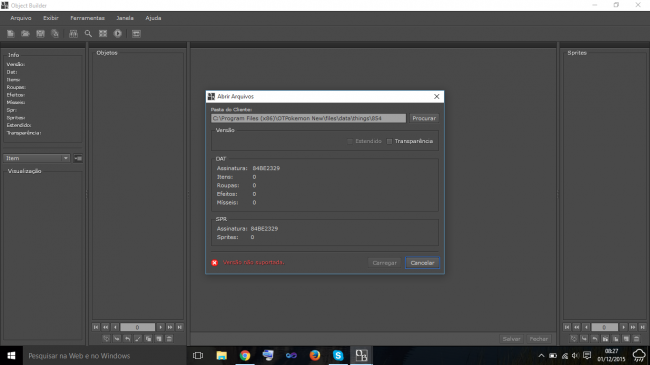Jump back several objects in Objetos navigation
This screenshot has width=650, height=365.
(x=105, y=327)
